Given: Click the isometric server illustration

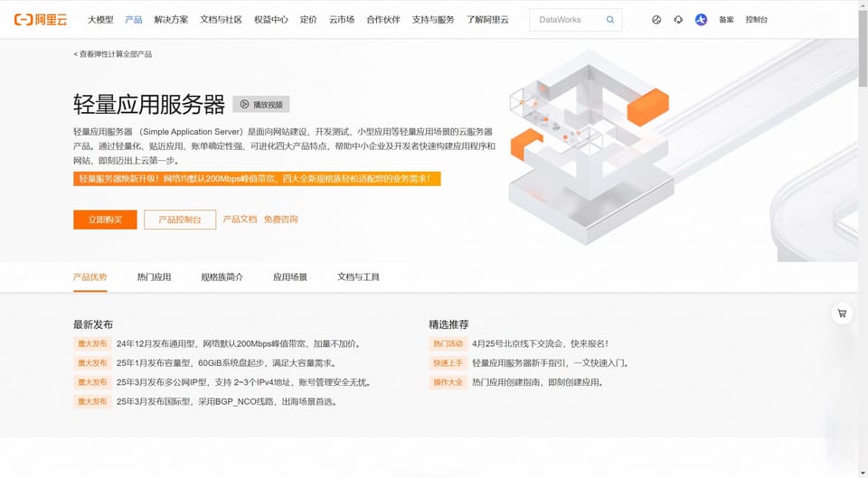Looking at the screenshot, I should click(x=591, y=146).
